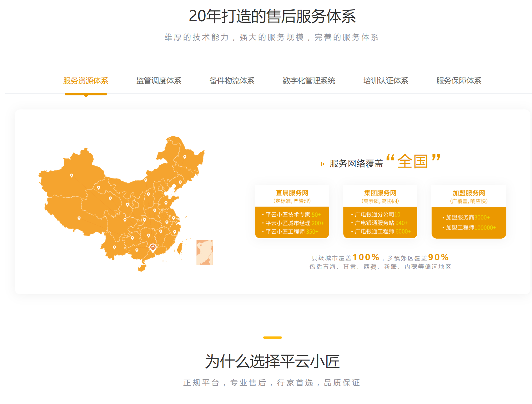Click the (定标准, 严管理) subtitle

coord(292,201)
